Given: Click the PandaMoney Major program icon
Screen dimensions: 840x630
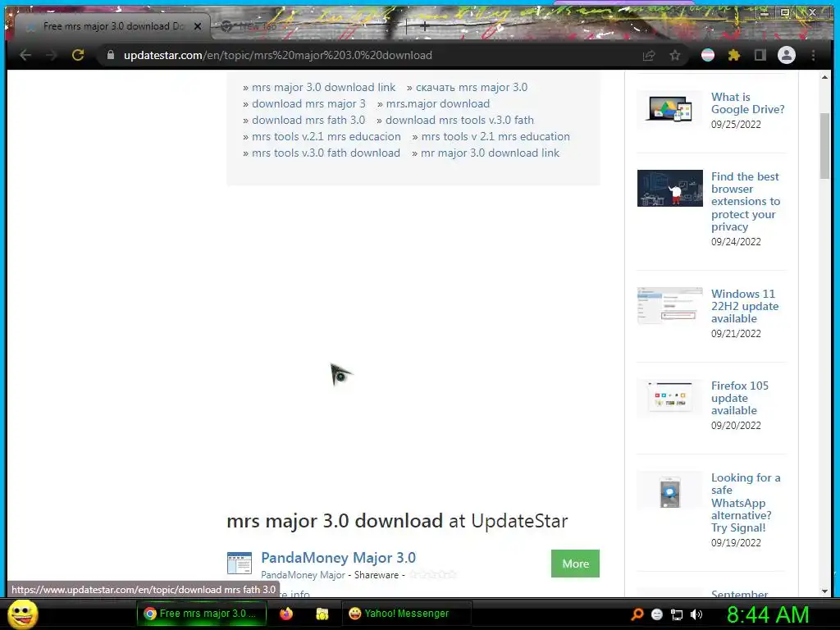Looking at the screenshot, I should point(239,563).
